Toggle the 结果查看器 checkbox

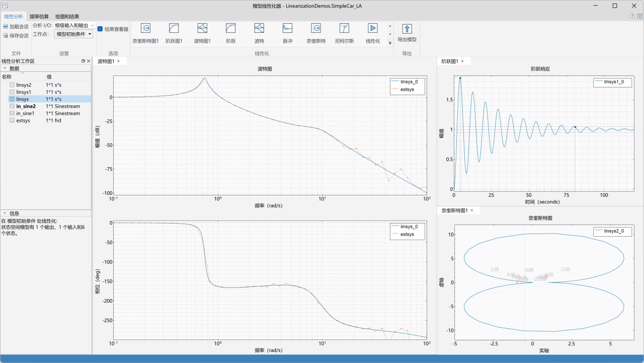coord(100,29)
